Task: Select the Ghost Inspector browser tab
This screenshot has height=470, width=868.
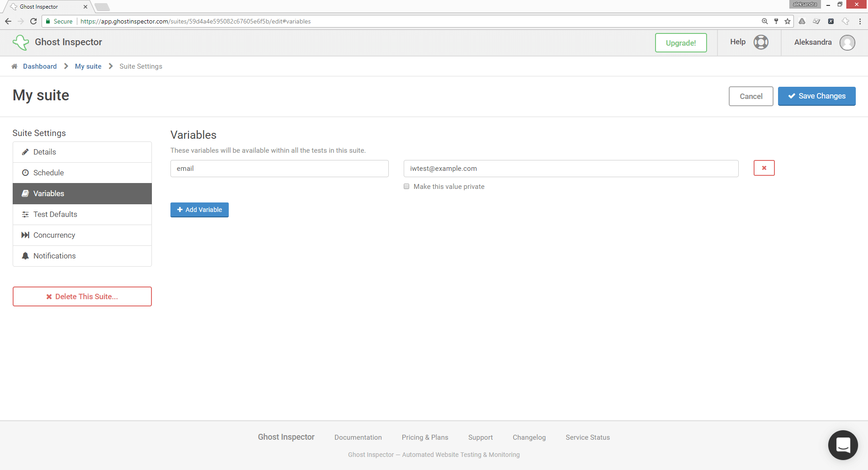Action: click(x=47, y=7)
